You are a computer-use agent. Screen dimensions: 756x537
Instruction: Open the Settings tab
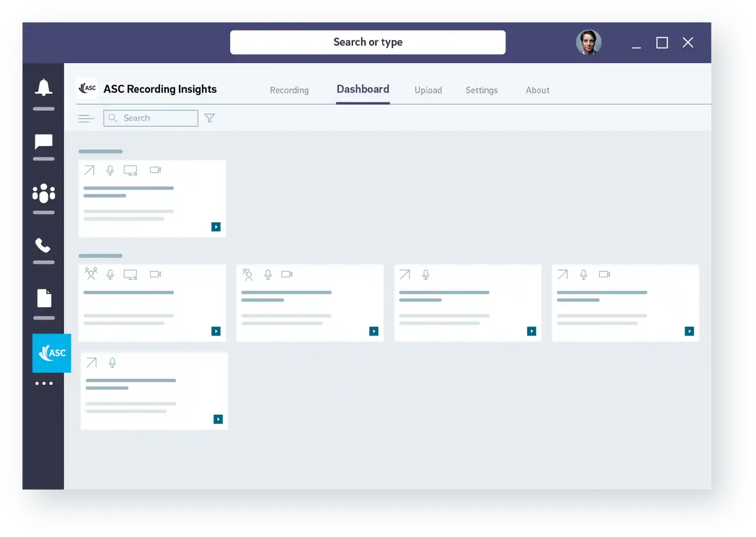coord(482,90)
